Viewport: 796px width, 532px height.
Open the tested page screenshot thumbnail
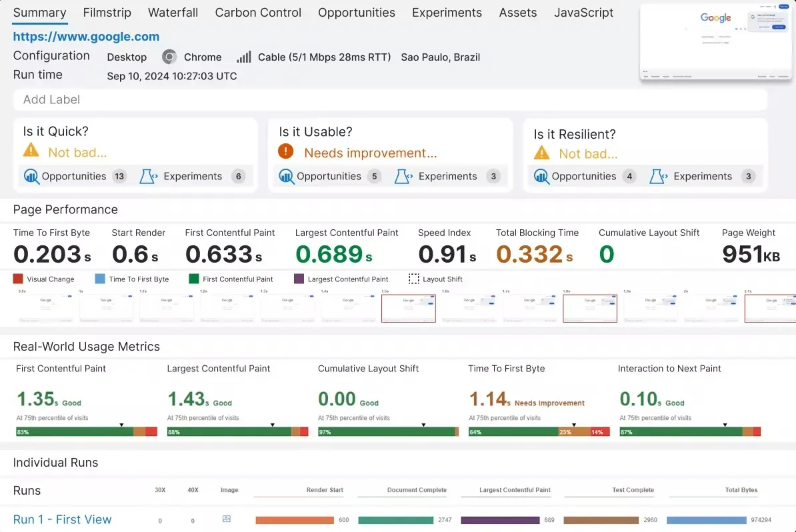716,43
